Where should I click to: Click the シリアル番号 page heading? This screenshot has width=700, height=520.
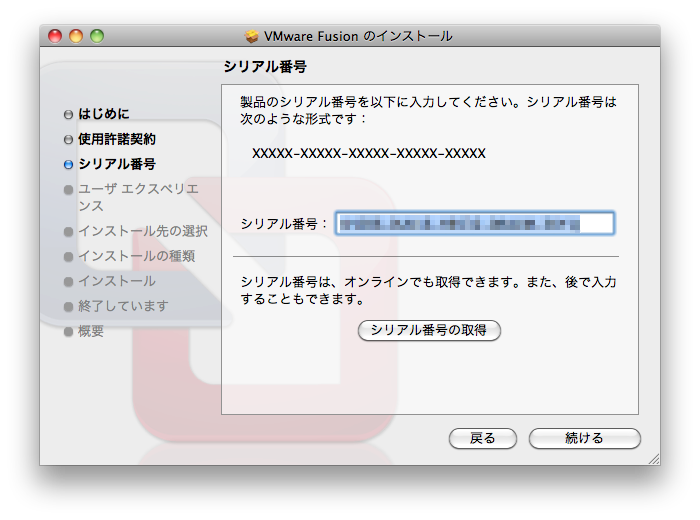coord(265,67)
